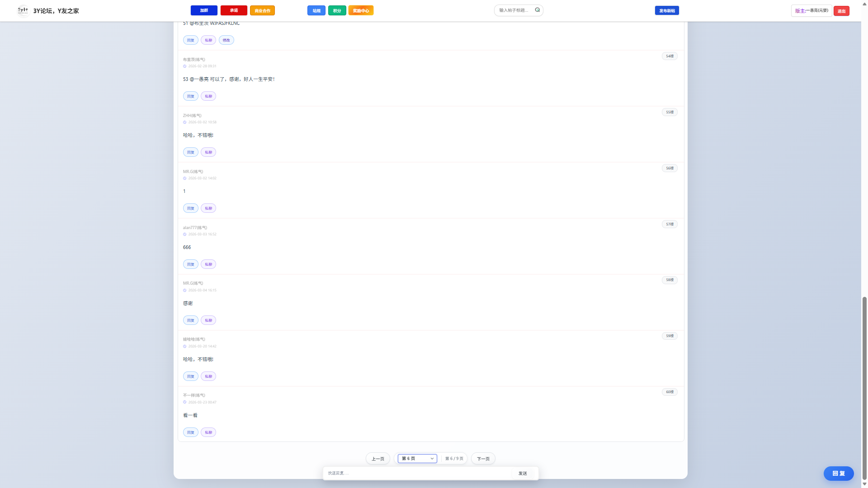Go to next page with 下一页
Viewport: 868px width, 488px height.
coord(483,459)
